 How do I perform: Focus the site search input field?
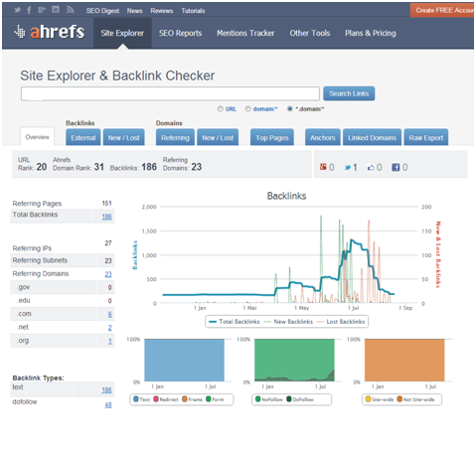click(x=170, y=93)
